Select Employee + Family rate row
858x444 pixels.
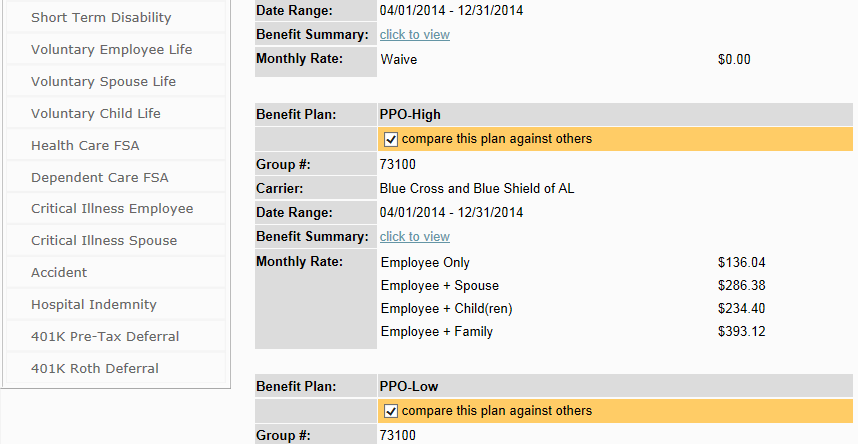(x=437, y=332)
